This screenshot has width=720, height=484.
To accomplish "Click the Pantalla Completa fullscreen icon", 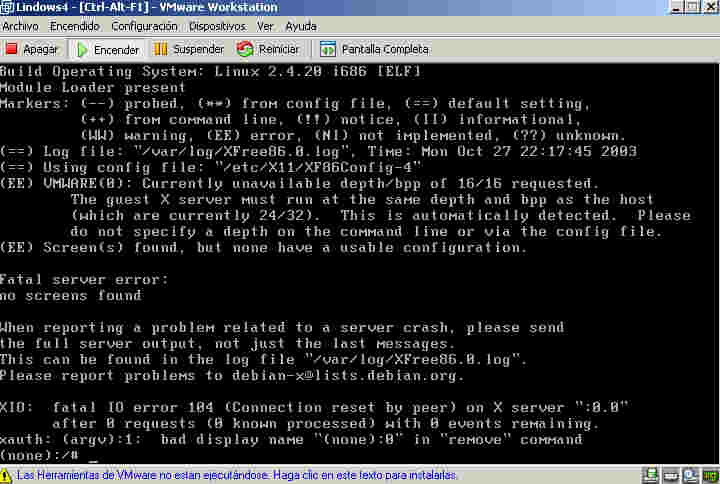I will coord(328,49).
